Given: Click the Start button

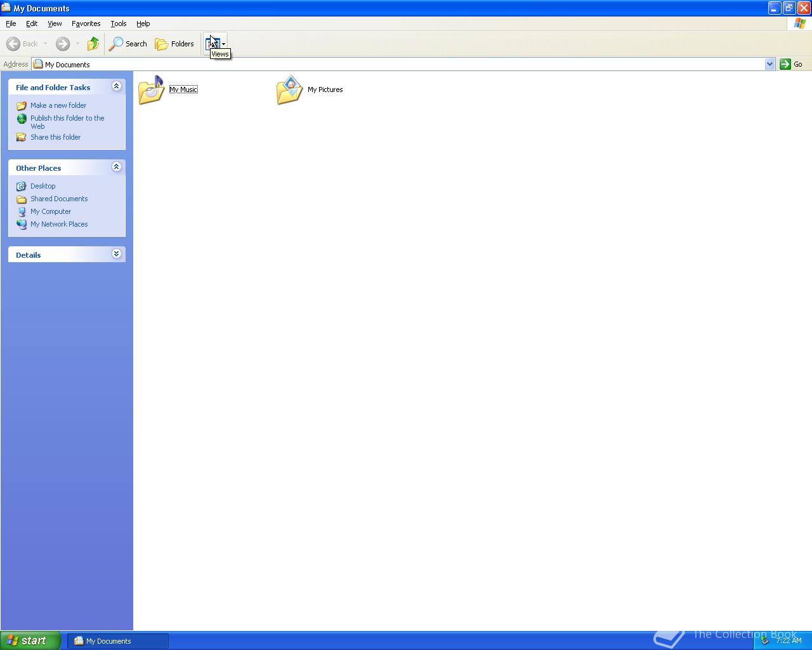Looking at the screenshot, I should [x=30, y=640].
